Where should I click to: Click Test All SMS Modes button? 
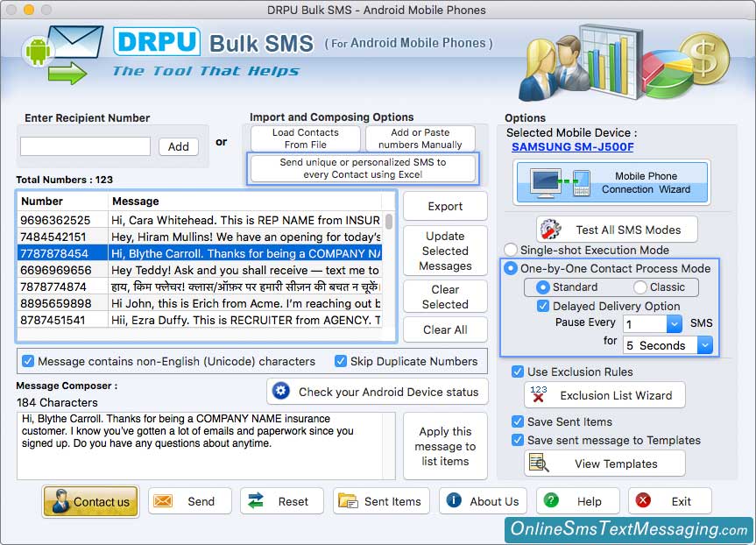617,230
